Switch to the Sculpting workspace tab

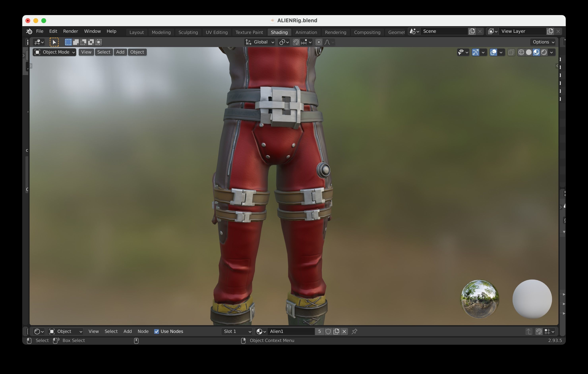pos(188,32)
